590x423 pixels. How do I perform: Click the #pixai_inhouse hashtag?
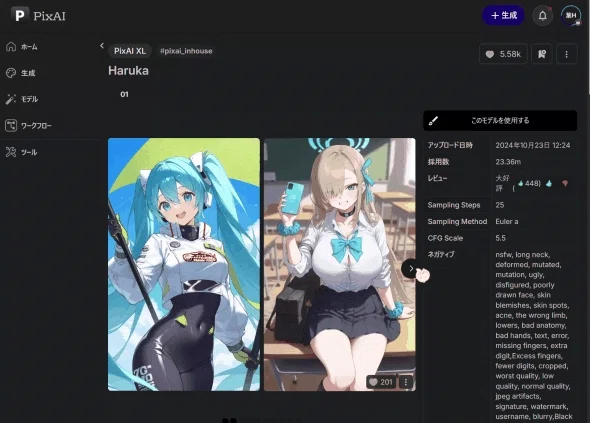(x=186, y=51)
